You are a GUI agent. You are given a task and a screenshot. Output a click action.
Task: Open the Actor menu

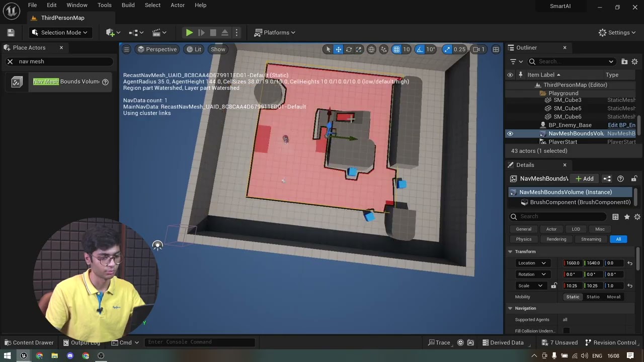pyautogui.click(x=178, y=5)
